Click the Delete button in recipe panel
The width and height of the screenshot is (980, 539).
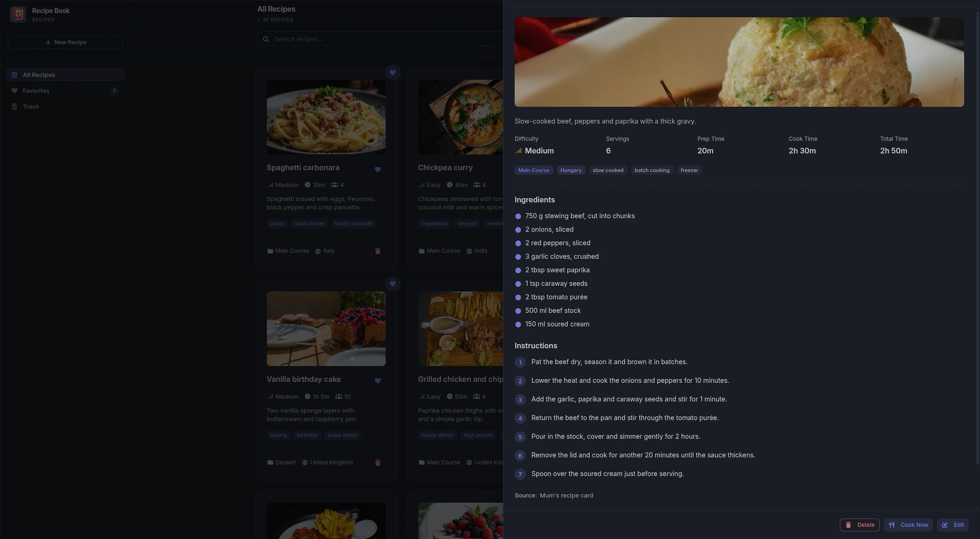[859, 525]
